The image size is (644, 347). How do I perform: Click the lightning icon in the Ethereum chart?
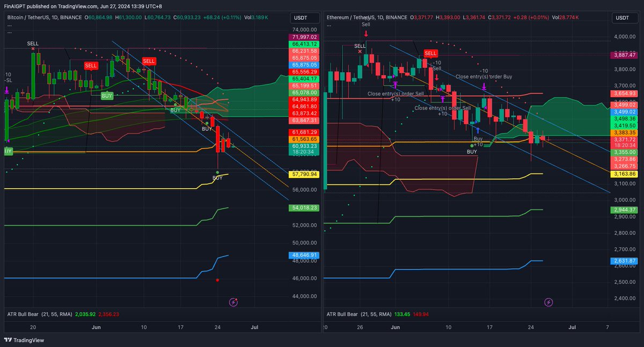pyautogui.click(x=548, y=302)
